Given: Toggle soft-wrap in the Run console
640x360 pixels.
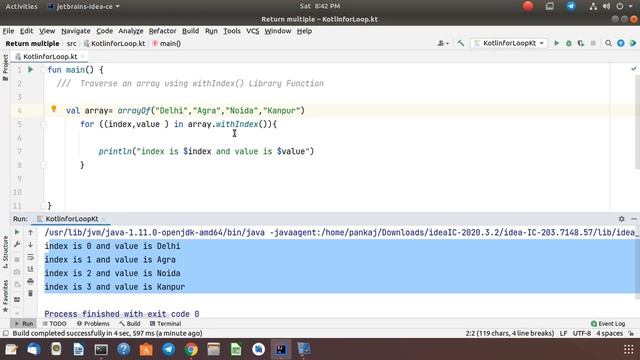Looking at the screenshot, I should [x=30, y=257].
